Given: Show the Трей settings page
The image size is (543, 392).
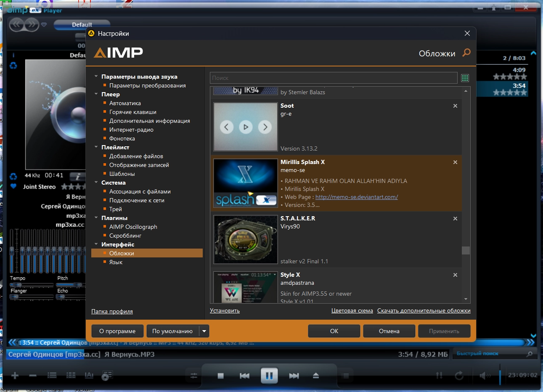Looking at the screenshot, I should 116,209.
